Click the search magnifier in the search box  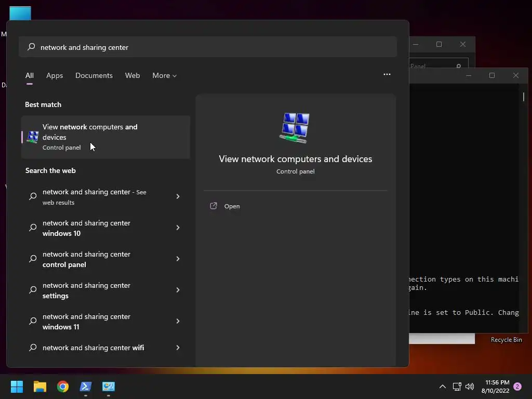(x=31, y=47)
